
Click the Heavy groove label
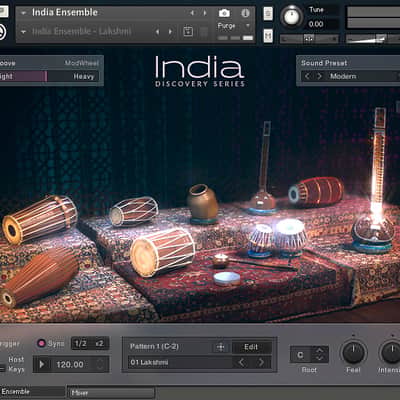(x=84, y=76)
